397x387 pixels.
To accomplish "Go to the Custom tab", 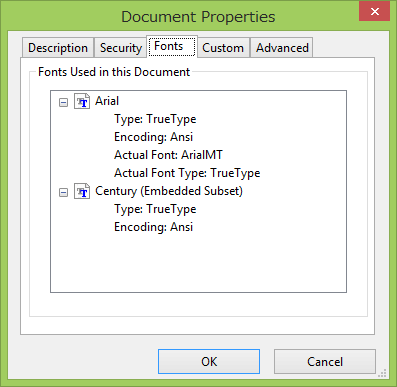I will tap(223, 48).
